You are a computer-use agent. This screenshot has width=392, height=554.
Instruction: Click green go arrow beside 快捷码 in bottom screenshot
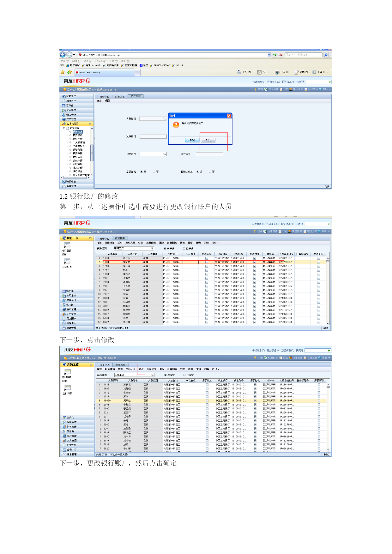(x=329, y=351)
